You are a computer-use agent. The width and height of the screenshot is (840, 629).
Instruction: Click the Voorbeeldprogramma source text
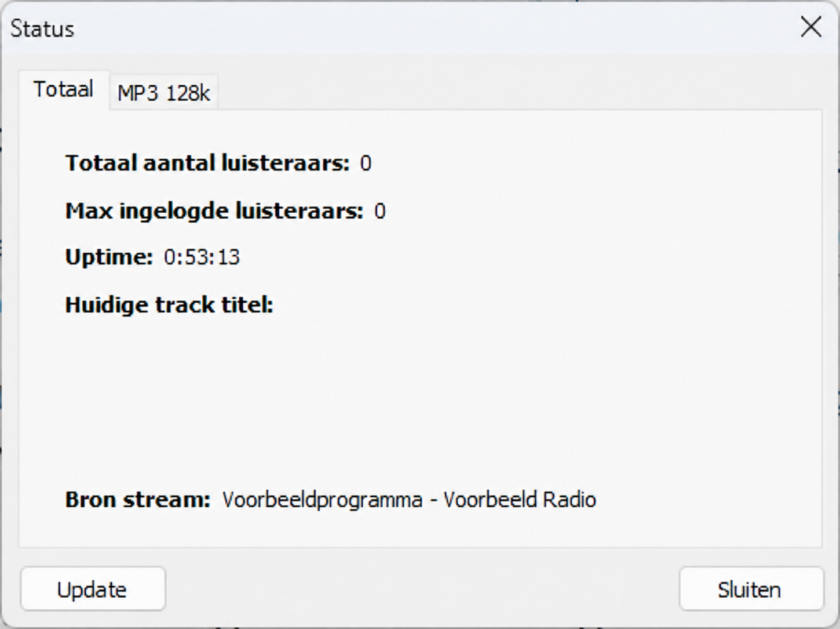coord(322,500)
